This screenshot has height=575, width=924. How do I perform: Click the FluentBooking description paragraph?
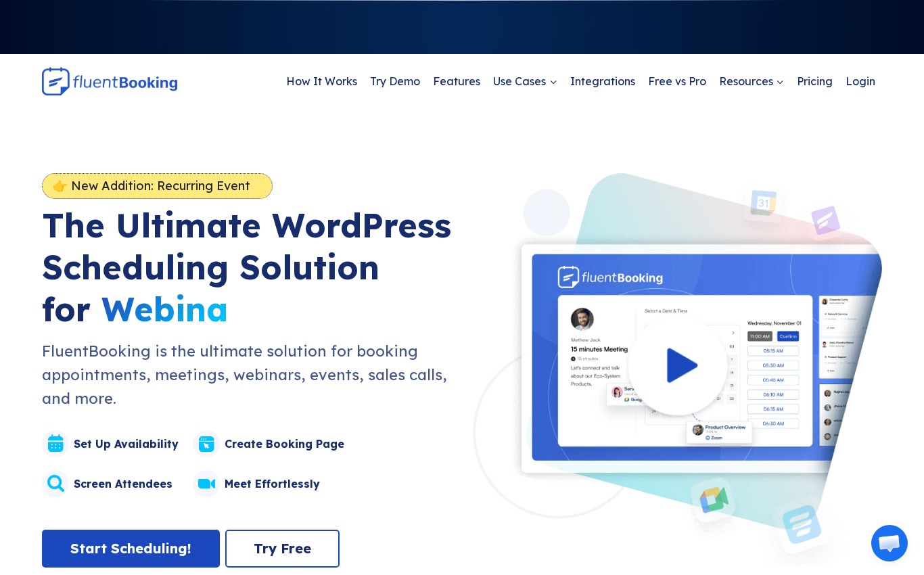pyautogui.click(x=245, y=375)
